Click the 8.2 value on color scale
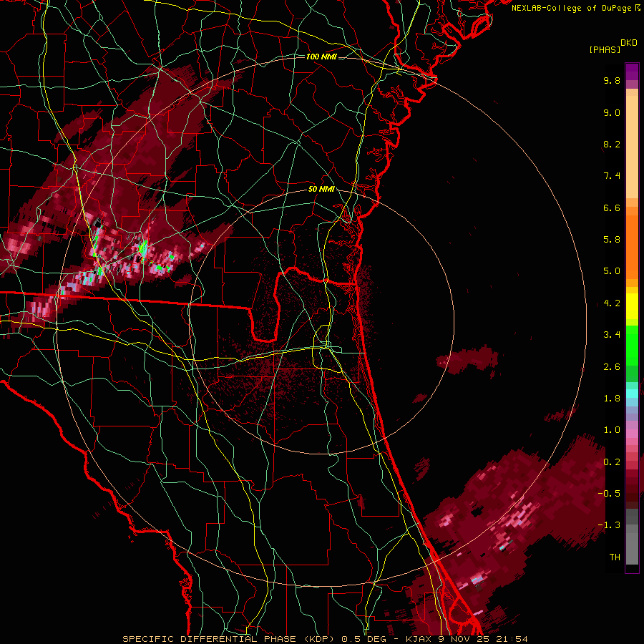This screenshot has width=644, height=644. [612, 144]
